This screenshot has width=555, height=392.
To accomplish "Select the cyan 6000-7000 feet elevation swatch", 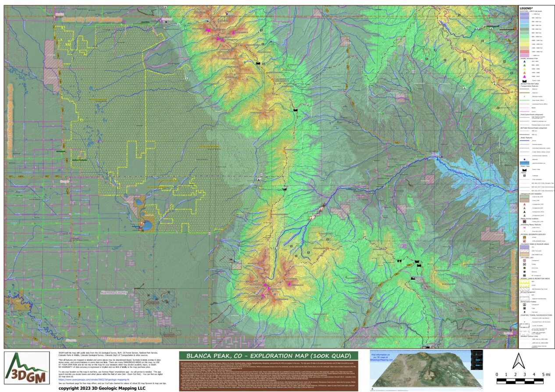I will coord(524,25).
